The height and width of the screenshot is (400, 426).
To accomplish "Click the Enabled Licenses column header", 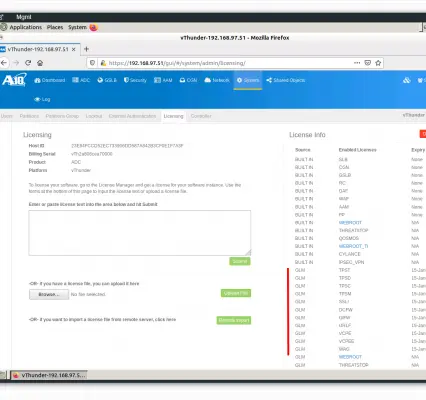I will tap(358, 150).
